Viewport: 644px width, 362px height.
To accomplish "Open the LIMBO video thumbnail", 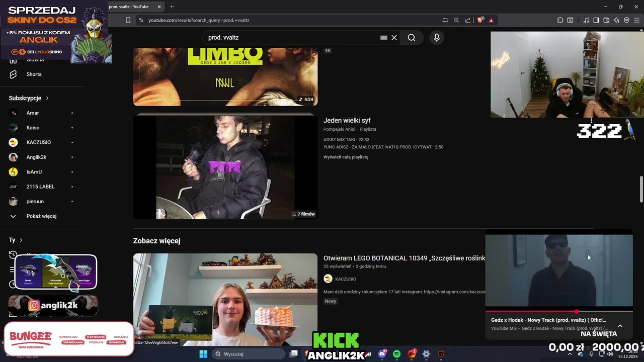I will [x=225, y=76].
